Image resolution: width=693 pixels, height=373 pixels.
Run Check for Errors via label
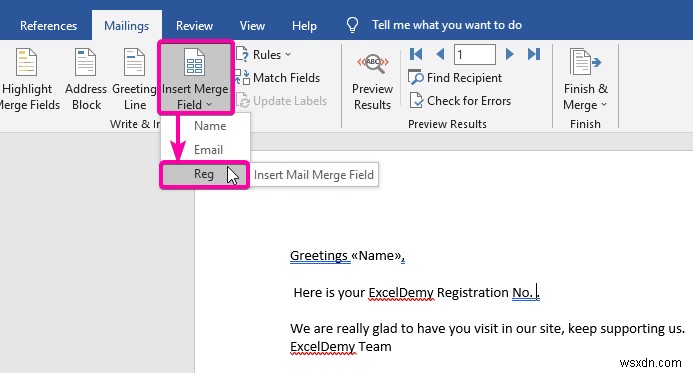[468, 101]
